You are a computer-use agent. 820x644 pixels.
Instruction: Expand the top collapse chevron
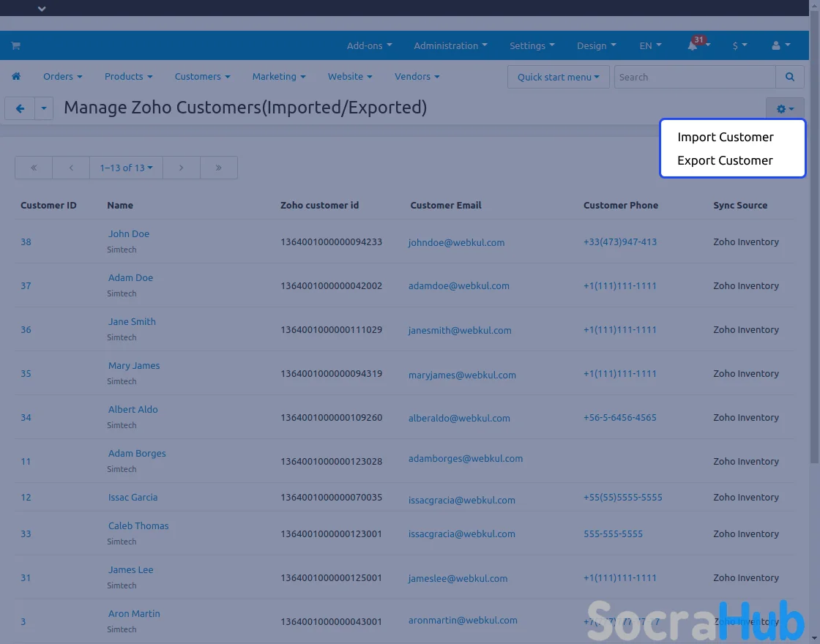pyautogui.click(x=42, y=9)
